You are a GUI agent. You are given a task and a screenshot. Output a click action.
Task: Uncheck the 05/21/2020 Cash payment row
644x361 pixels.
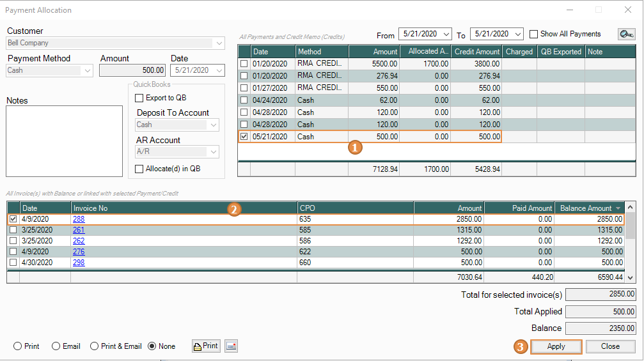(244, 137)
